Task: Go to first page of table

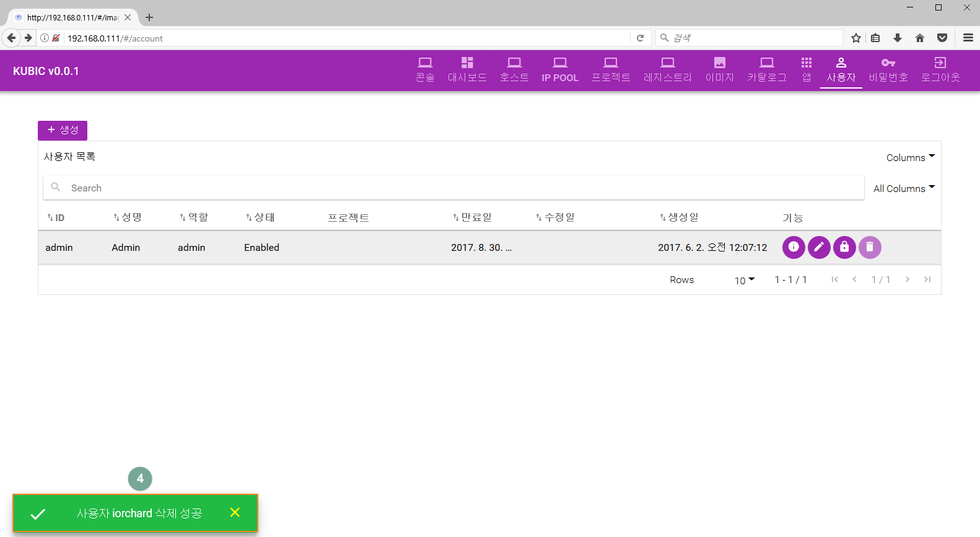Action: tap(834, 279)
